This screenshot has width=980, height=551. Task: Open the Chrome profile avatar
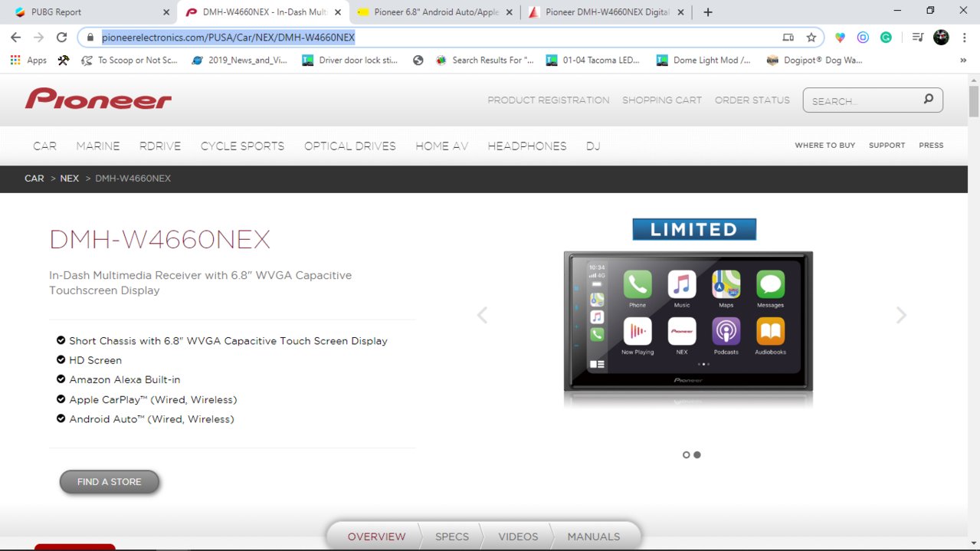[x=941, y=37]
